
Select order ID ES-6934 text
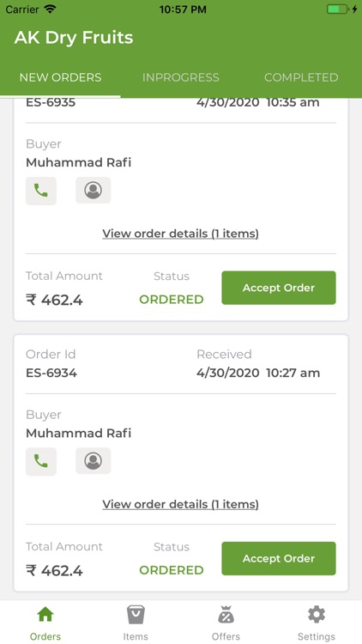point(51,373)
